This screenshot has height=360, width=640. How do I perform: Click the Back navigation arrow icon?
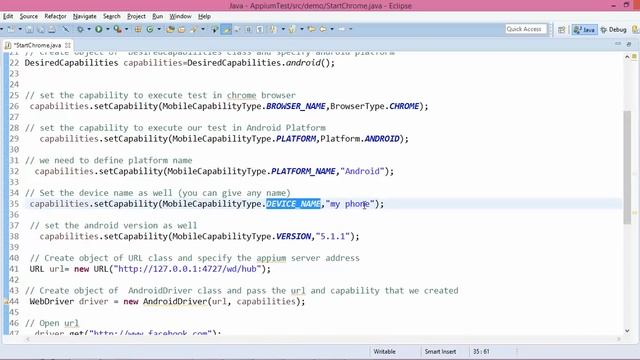click(323, 29)
